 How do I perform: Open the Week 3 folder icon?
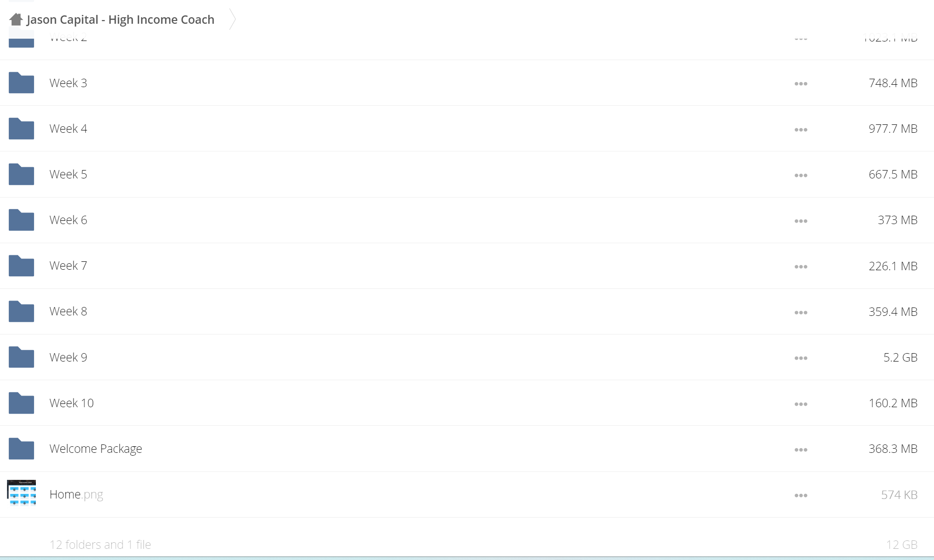(x=21, y=82)
